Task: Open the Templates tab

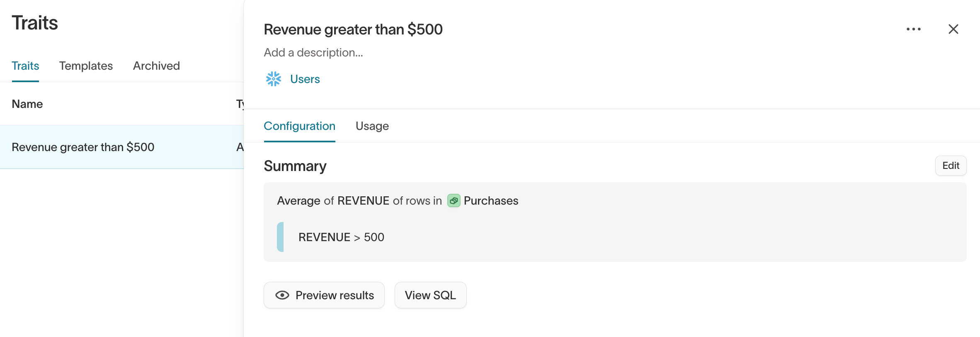Action: (86, 66)
